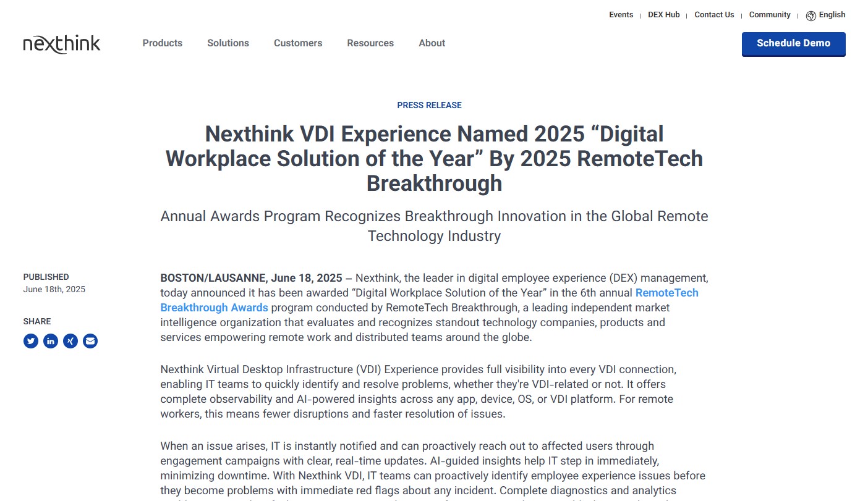Viewport: 868px width, 501px height.
Task: Open the About menu
Action: pos(432,43)
